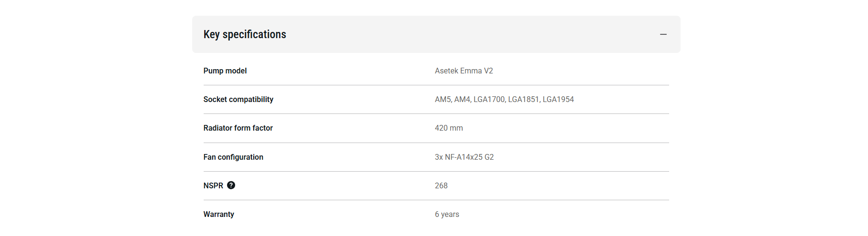Click the NSPR value 268
Screen dimensions: 868x236
pos(441,185)
